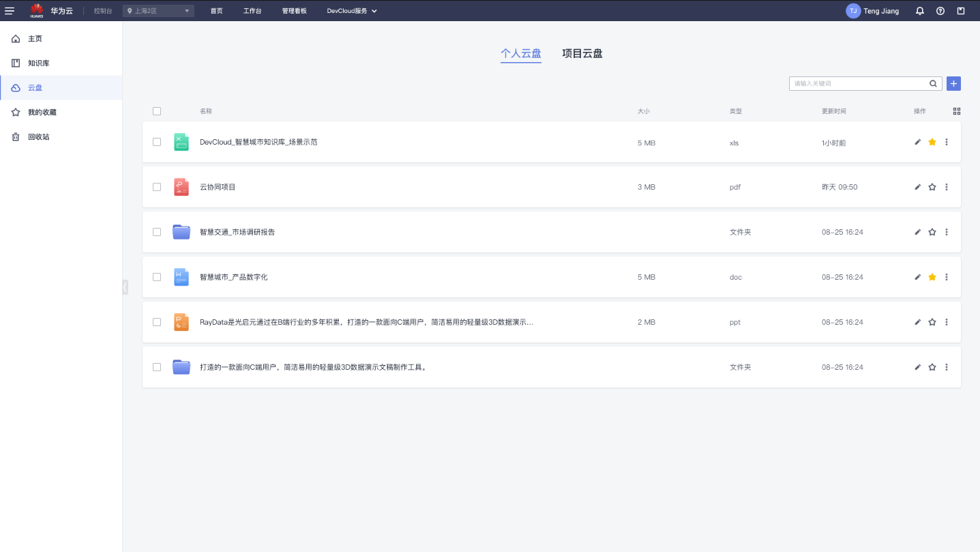980x552 pixels.
Task: Open 工作台 in top navigation
Action: (x=252, y=11)
